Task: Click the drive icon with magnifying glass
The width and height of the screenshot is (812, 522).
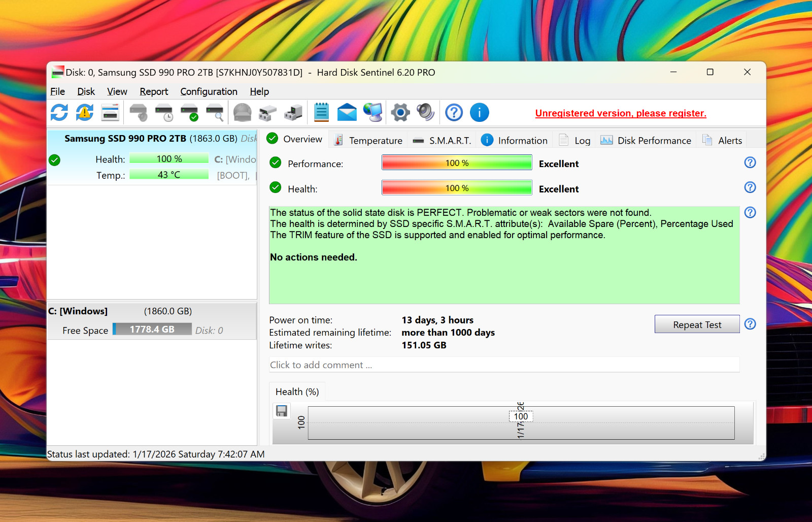Action: point(215,112)
